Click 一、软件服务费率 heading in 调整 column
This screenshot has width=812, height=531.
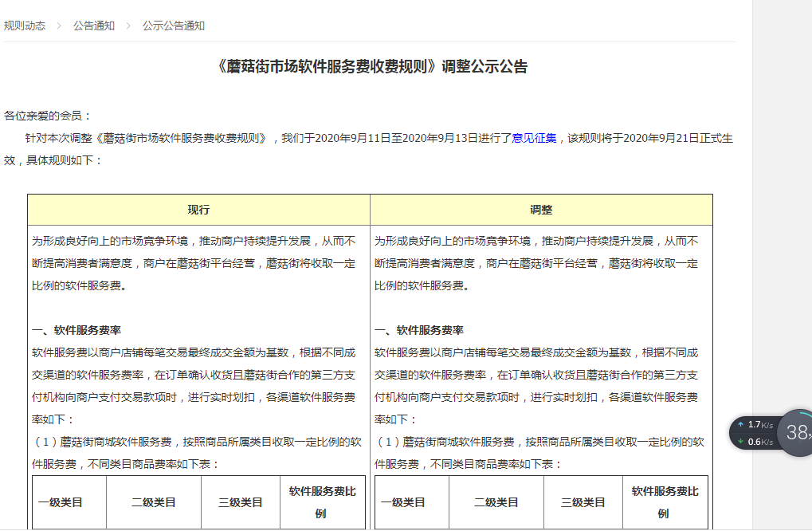[x=419, y=331]
